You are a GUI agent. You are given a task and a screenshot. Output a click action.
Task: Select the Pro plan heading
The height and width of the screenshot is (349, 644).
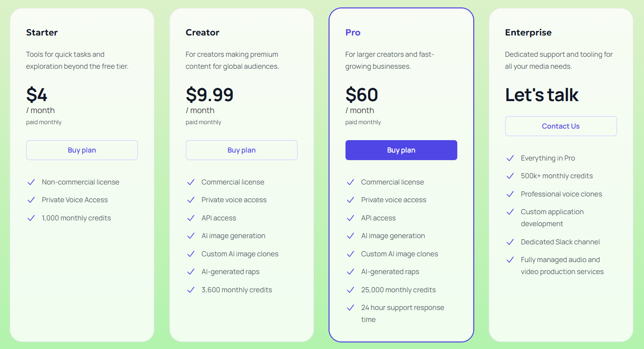point(353,32)
